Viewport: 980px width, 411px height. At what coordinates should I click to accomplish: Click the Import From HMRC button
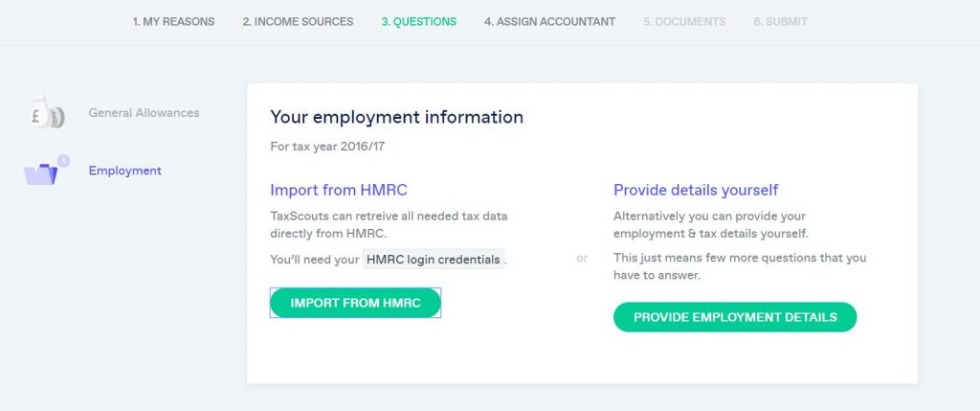click(356, 303)
